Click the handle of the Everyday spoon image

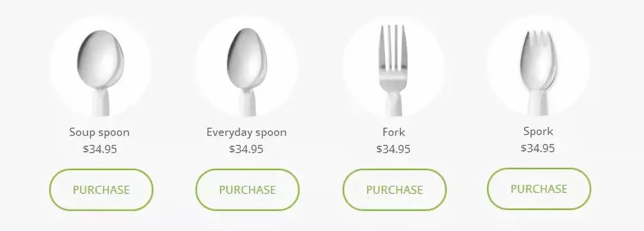[247, 102]
